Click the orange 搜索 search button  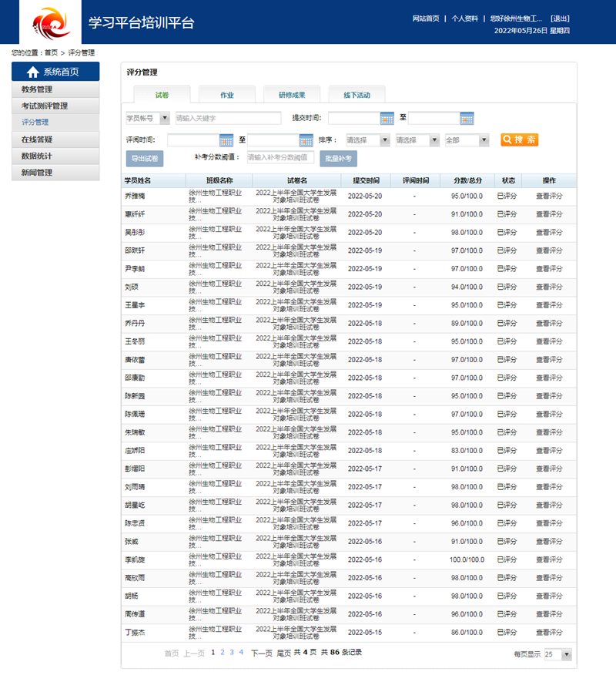[520, 139]
